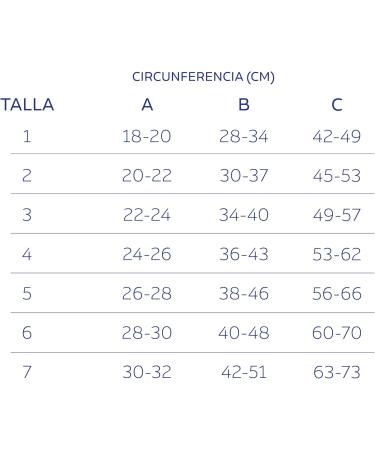Click the CIRCUNFERENCIA (CM) heading

click(203, 77)
